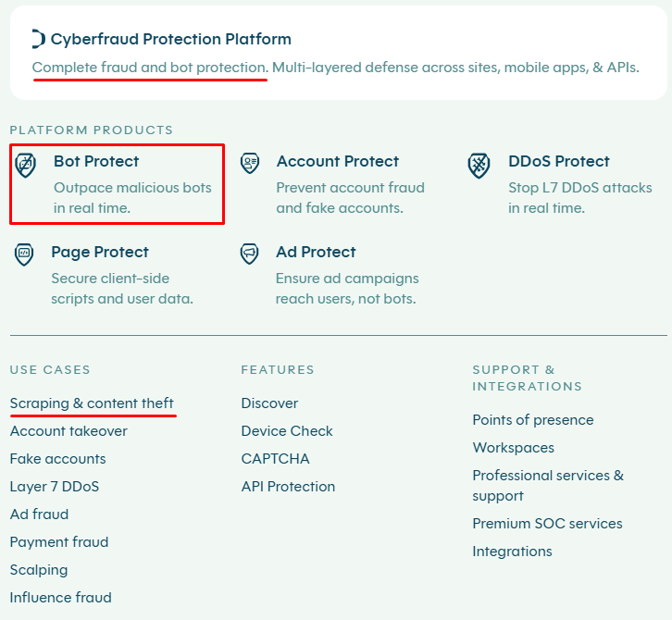The height and width of the screenshot is (620, 672).
Task: Open the API Protection feature link
Action: click(x=288, y=487)
